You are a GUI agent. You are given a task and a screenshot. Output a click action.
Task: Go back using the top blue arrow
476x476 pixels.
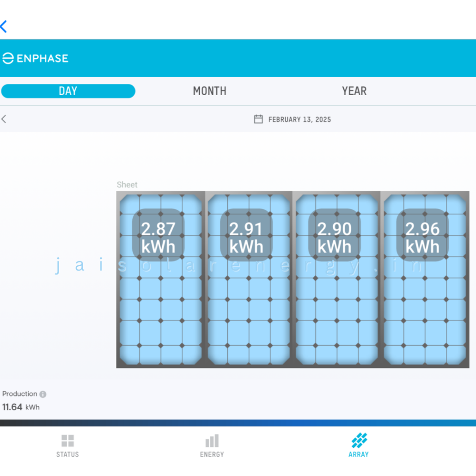(x=4, y=26)
